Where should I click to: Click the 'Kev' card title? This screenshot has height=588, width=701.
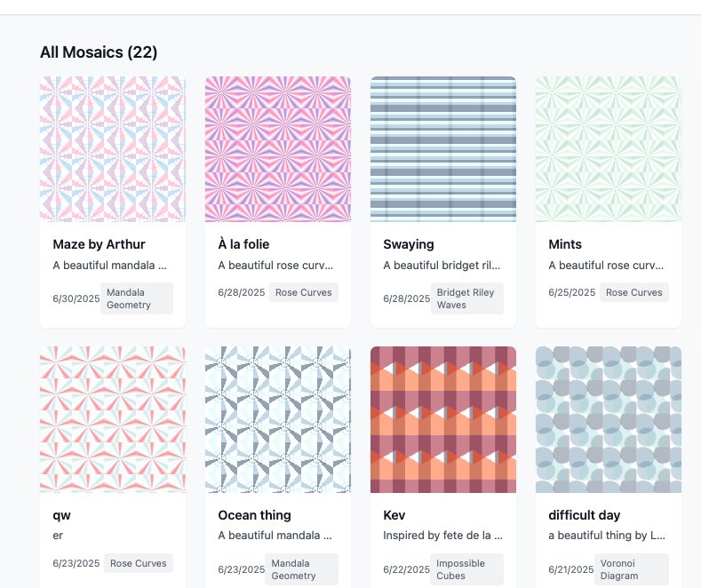394,515
